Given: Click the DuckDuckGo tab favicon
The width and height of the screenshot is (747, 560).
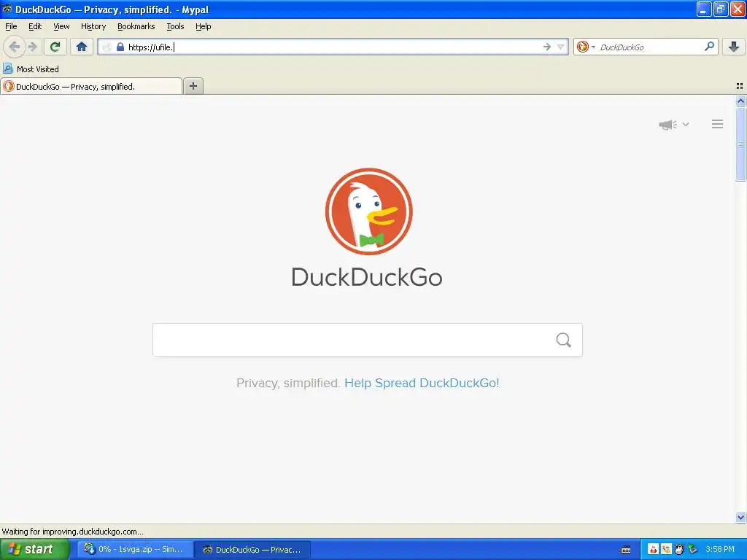Looking at the screenshot, I should click(9, 86).
